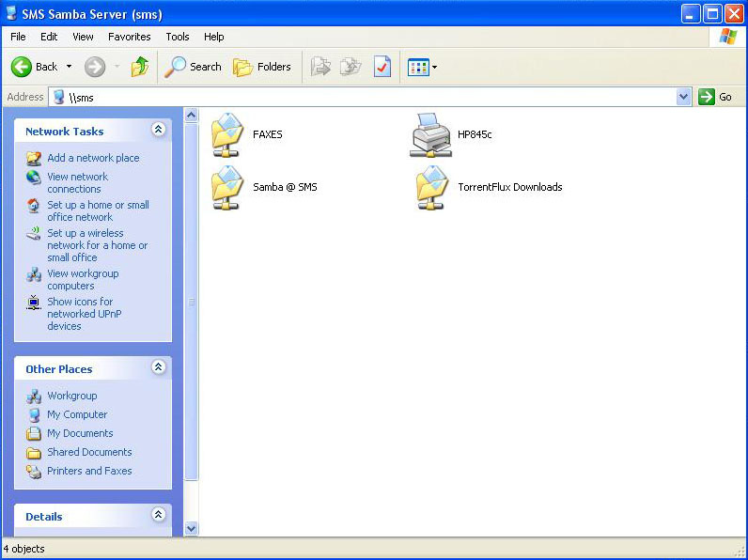This screenshot has height=560, width=748.
Task: Open My Computer in Other Places
Action: coord(77,414)
